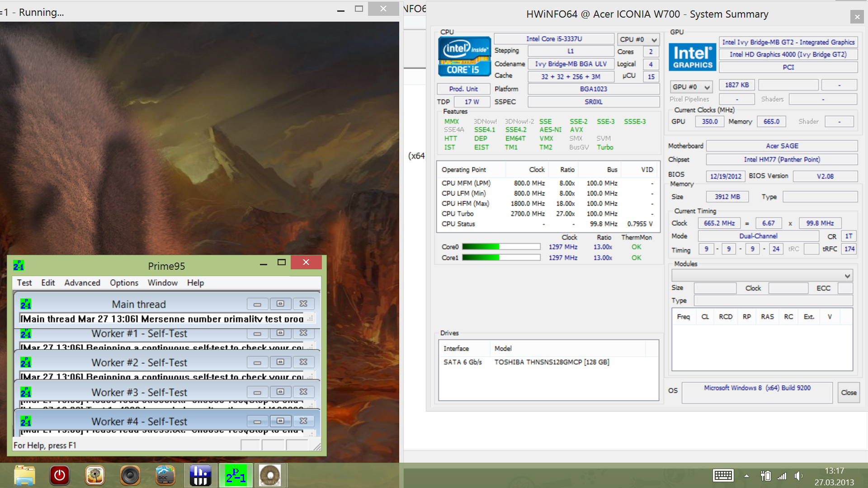Click the Prod. Unit button
The height and width of the screenshot is (488, 868).
click(463, 89)
